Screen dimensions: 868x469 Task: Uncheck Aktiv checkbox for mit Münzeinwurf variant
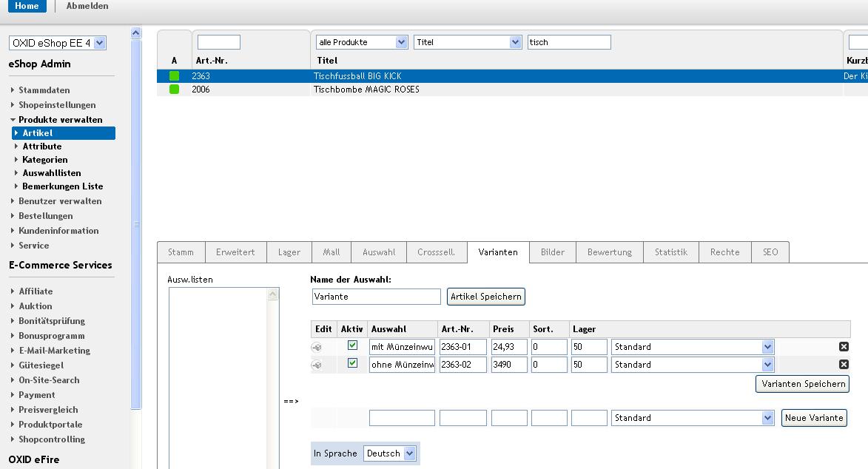pyautogui.click(x=352, y=345)
